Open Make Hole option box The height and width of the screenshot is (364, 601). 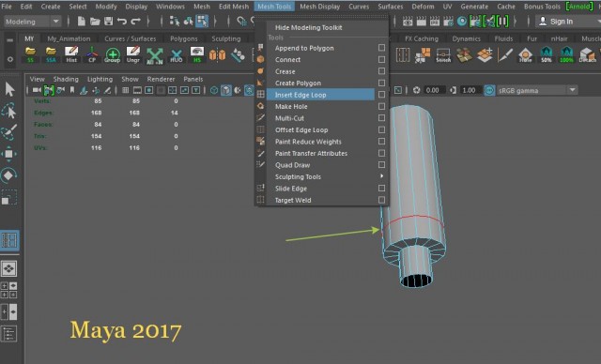pos(381,106)
